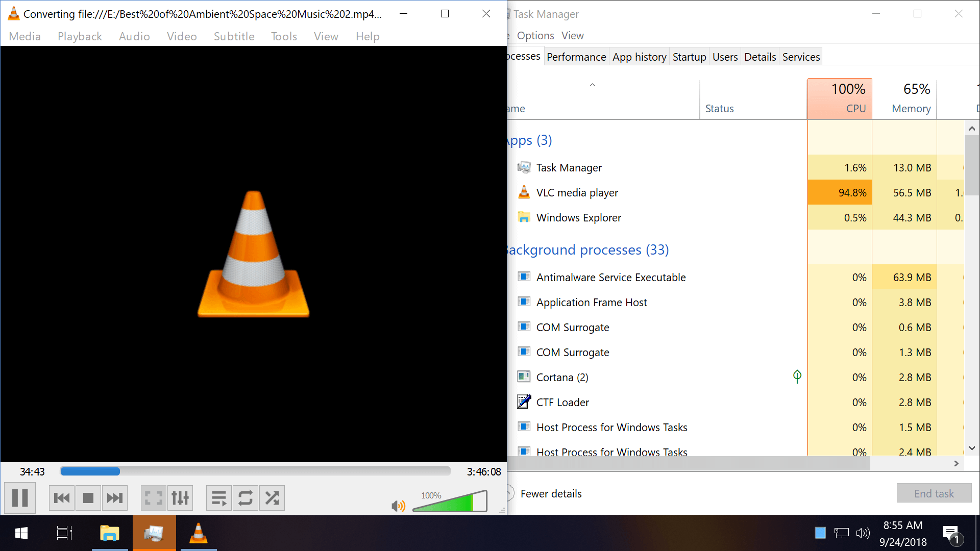Click the VLC taskbar icon in taskbar
Screen dimensions: 980x551
click(x=199, y=534)
